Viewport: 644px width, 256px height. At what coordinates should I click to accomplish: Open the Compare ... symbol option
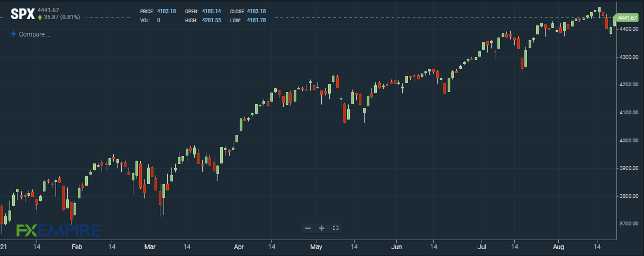click(34, 34)
